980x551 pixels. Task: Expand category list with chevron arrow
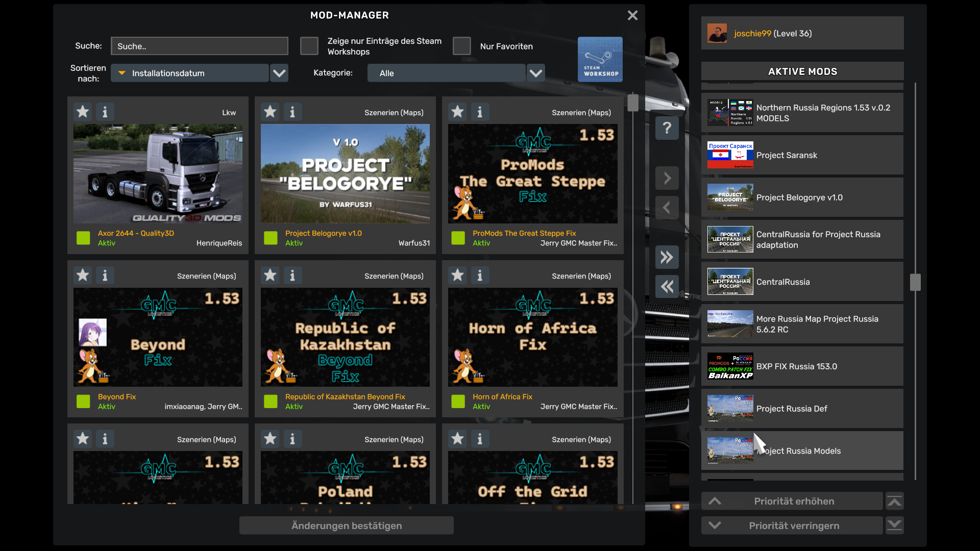coord(536,73)
